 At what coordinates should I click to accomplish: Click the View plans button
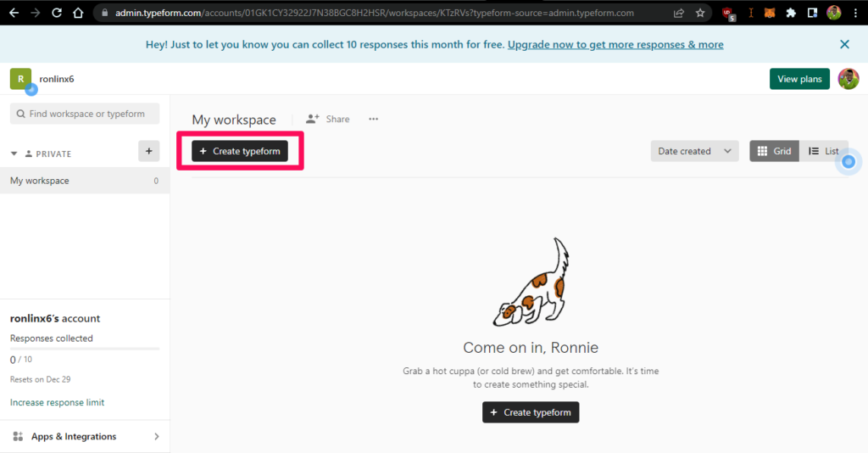point(799,79)
